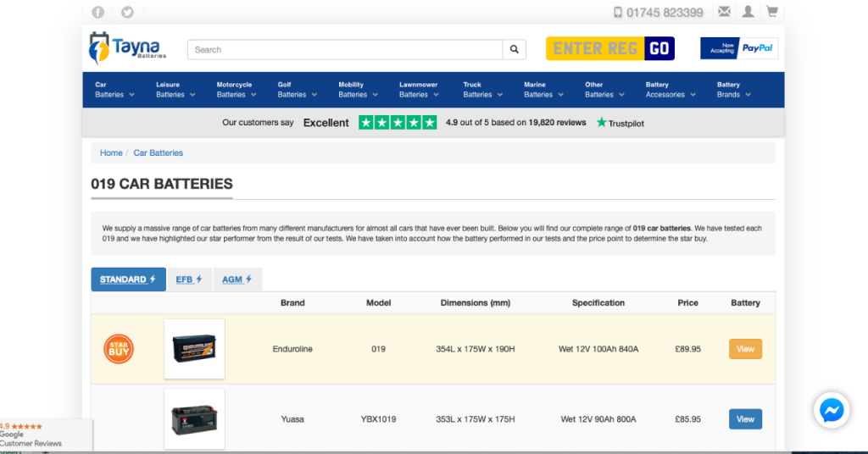The width and height of the screenshot is (868, 454).
Task: Click the Yuasa brand name
Action: pos(292,419)
